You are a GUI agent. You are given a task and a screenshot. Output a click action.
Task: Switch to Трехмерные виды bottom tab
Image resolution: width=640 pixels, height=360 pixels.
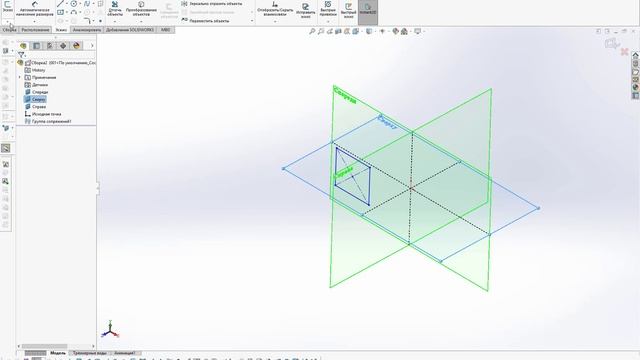tap(89, 353)
